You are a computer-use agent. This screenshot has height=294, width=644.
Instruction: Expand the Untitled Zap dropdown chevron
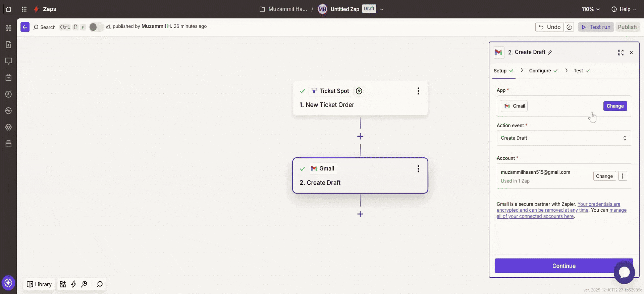pyautogui.click(x=382, y=9)
